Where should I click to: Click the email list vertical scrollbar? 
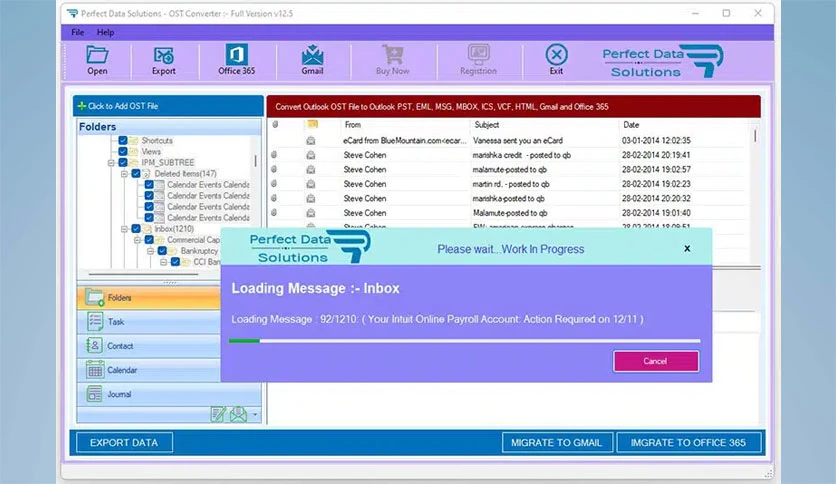point(755,135)
